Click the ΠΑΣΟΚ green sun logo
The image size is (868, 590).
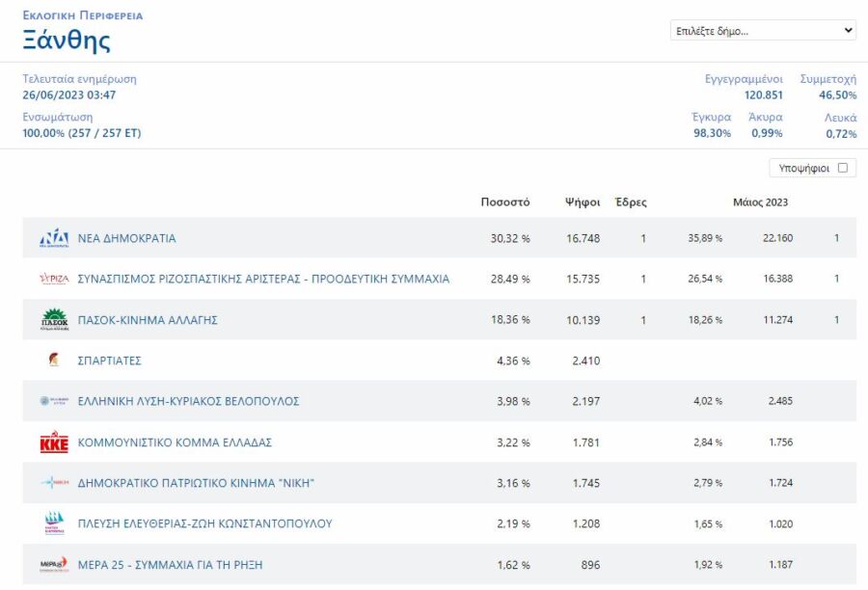54,319
